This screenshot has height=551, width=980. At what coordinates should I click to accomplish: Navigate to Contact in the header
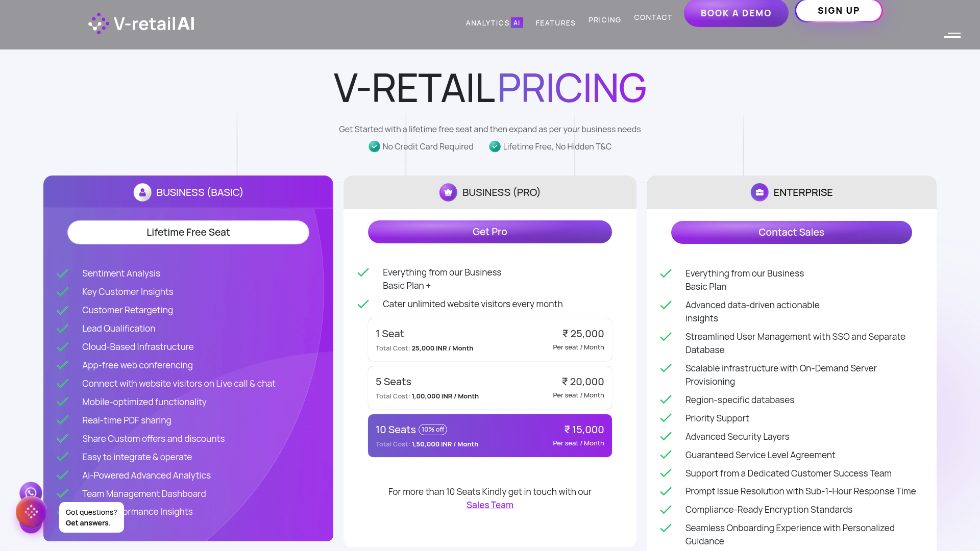[653, 17]
